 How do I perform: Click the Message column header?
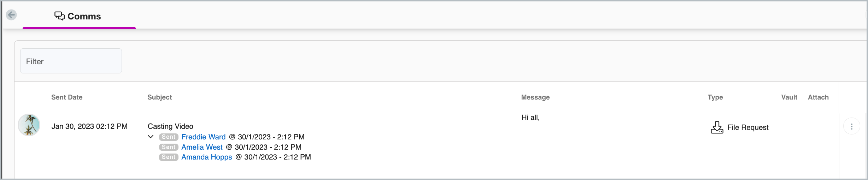535,97
